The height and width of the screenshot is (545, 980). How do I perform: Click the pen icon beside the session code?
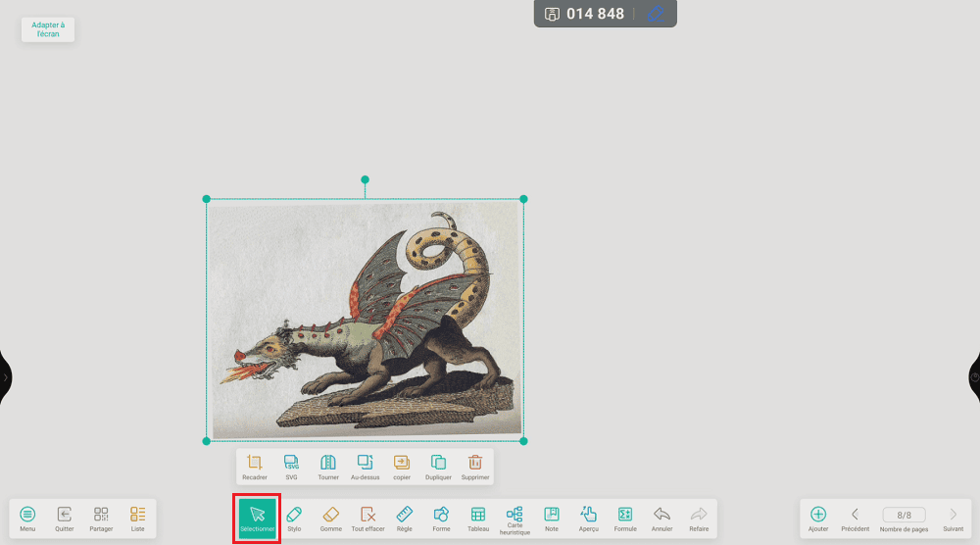point(655,14)
